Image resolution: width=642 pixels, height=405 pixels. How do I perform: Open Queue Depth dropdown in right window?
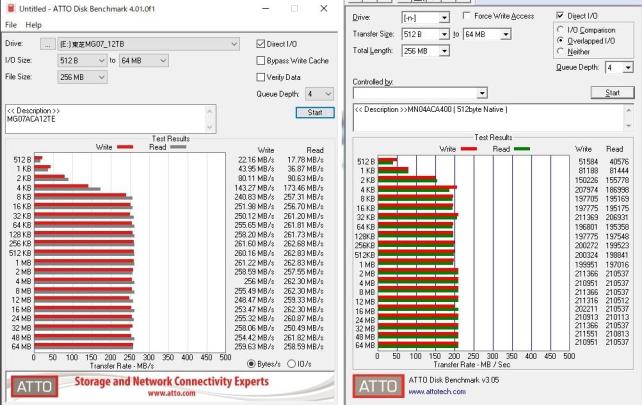pyautogui.click(x=628, y=68)
